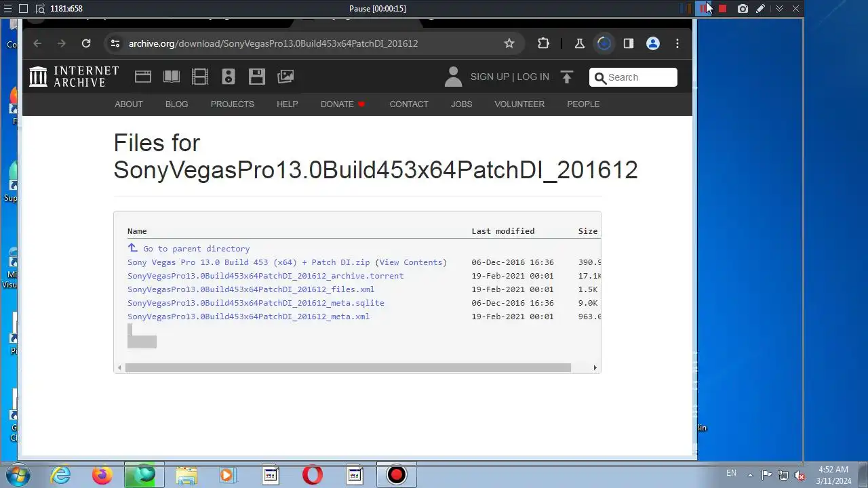Toggle the recorder fullscreen square icon
Viewport: 868px width, 488px height.
[x=23, y=9]
